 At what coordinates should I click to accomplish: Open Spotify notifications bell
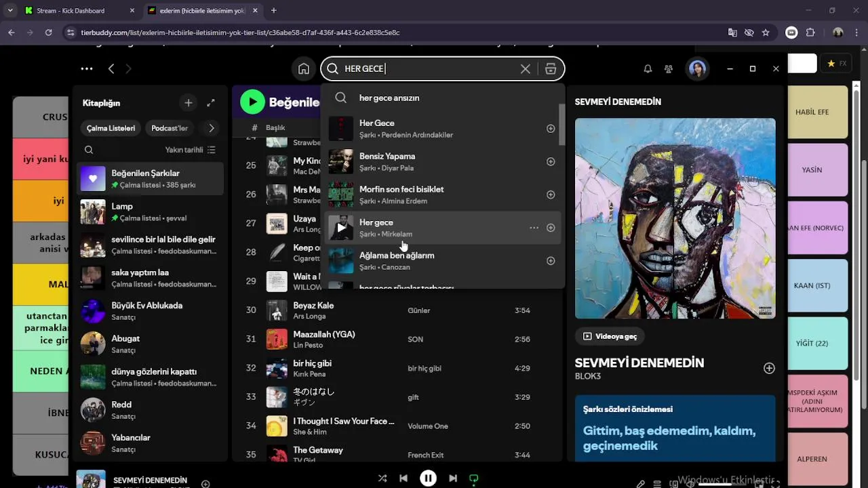pyautogui.click(x=648, y=68)
